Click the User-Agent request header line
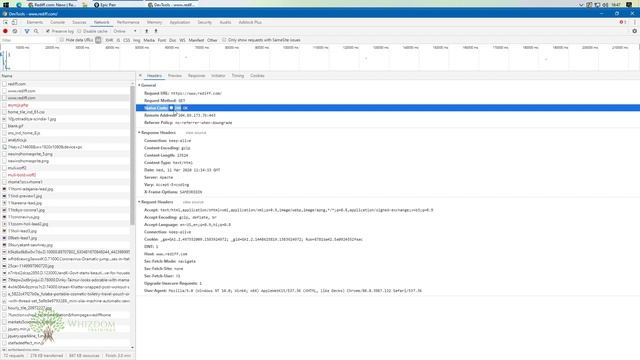This screenshot has width=640, height=360. 283,291
